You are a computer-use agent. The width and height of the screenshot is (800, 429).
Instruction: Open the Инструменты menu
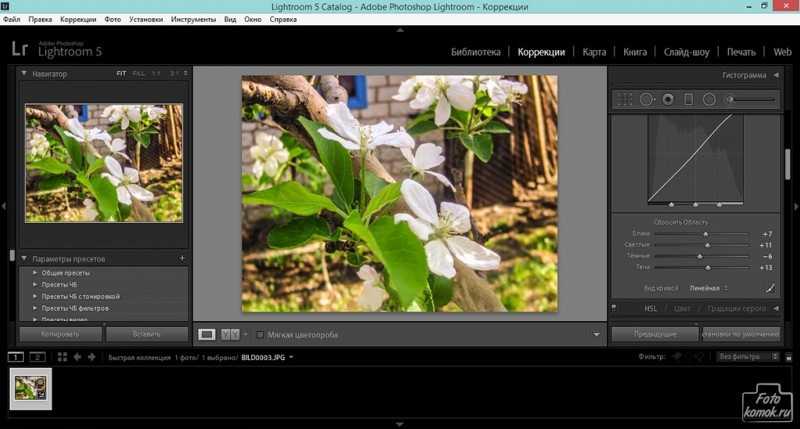193,19
